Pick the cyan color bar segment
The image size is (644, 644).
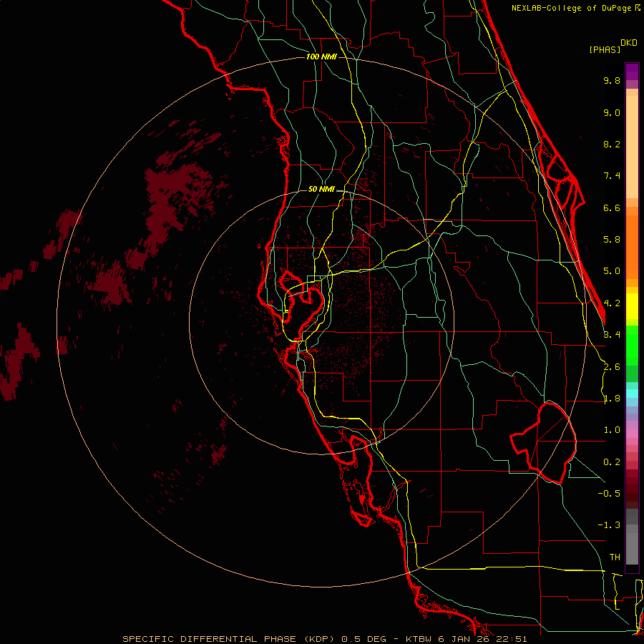[x=632, y=394]
